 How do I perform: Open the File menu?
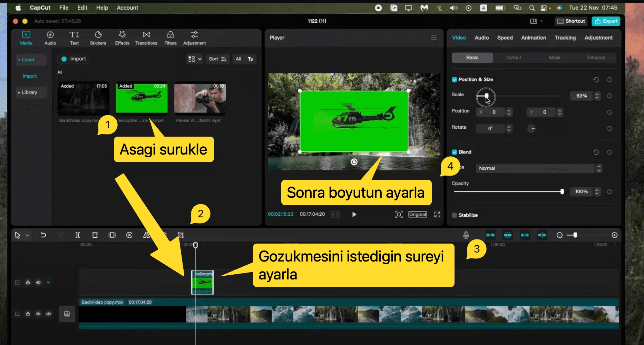point(64,8)
